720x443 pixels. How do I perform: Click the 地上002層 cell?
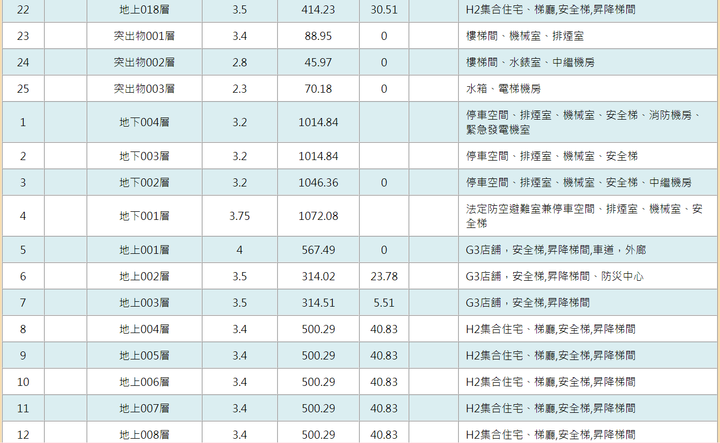point(144,276)
